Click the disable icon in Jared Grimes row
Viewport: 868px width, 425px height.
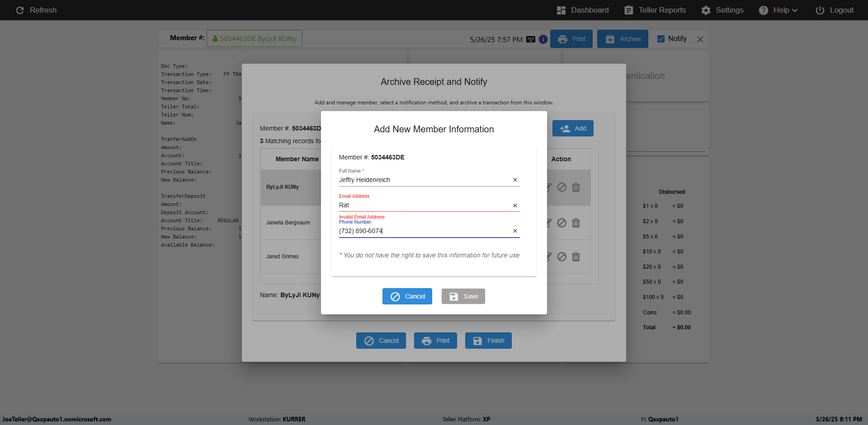562,257
